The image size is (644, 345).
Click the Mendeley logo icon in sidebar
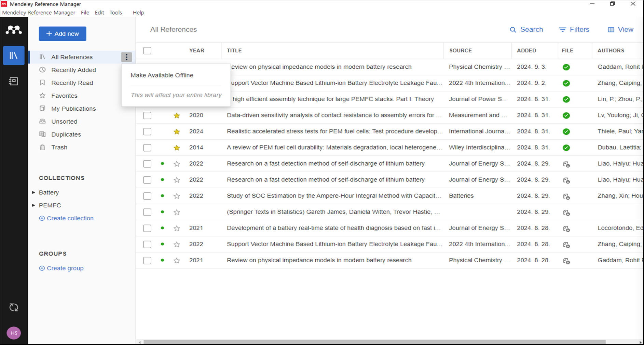point(14,30)
